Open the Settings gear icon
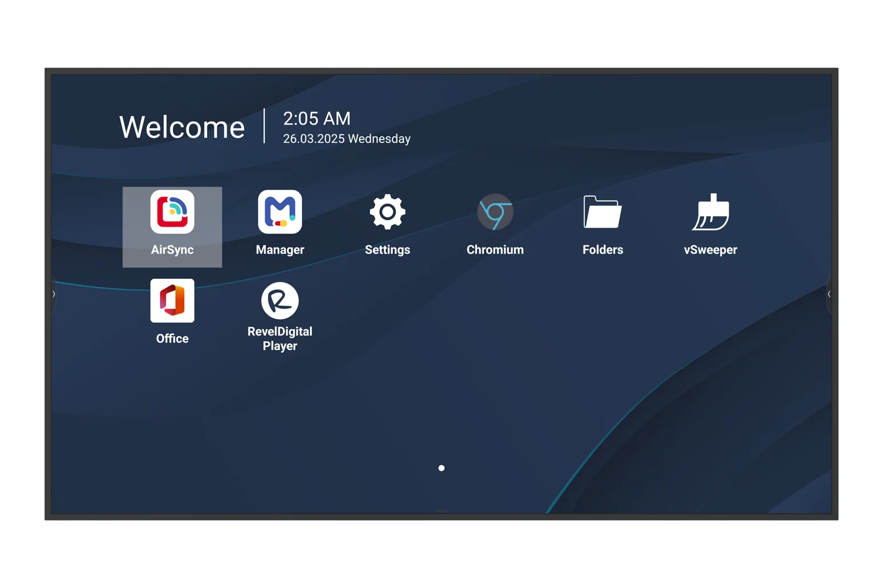This screenshot has height=588, width=883. [x=387, y=212]
